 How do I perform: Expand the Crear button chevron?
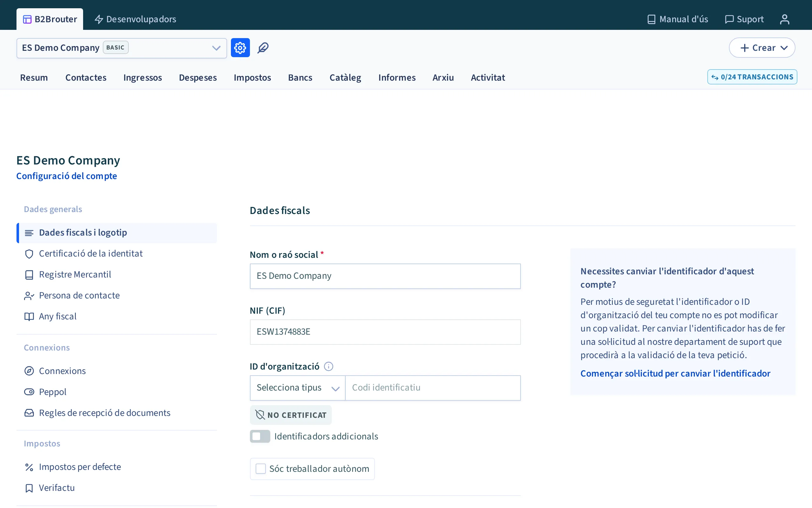tap(784, 48)
